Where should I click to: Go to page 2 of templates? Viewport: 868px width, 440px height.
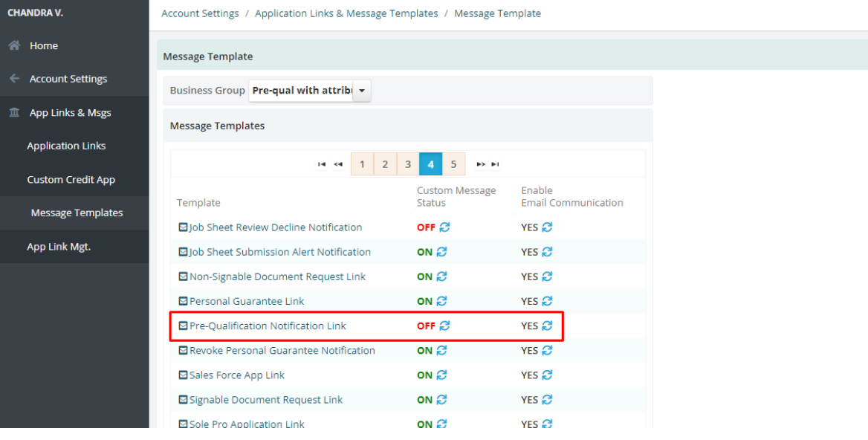point(385,164)
